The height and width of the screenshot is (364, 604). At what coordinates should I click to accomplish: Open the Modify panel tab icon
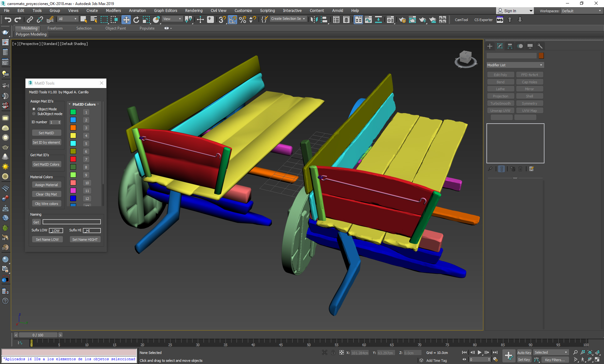click(500, 46)
